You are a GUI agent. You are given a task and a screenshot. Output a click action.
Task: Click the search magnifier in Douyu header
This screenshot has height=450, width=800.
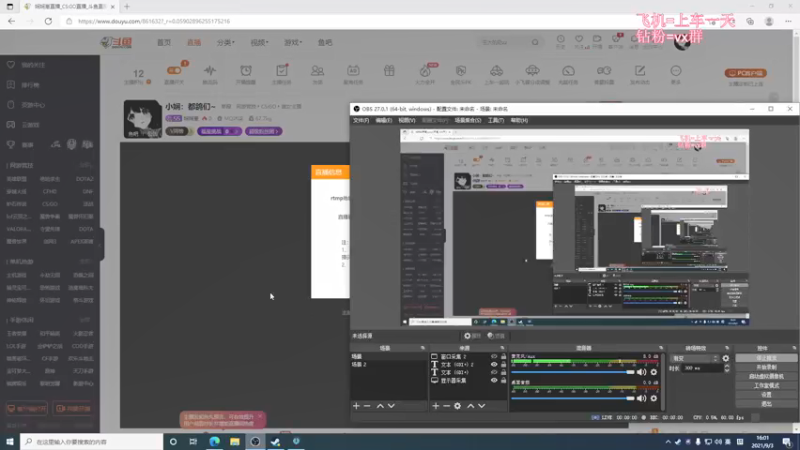click(535, 42)
